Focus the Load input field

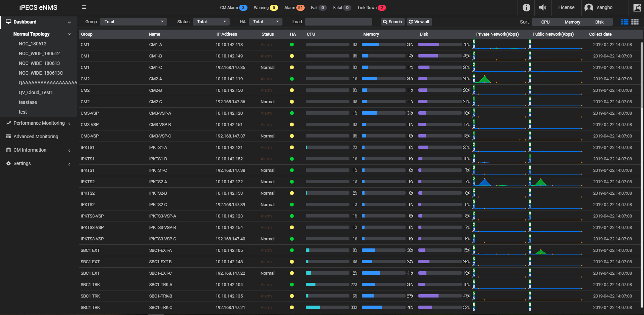tap(339, 22)
